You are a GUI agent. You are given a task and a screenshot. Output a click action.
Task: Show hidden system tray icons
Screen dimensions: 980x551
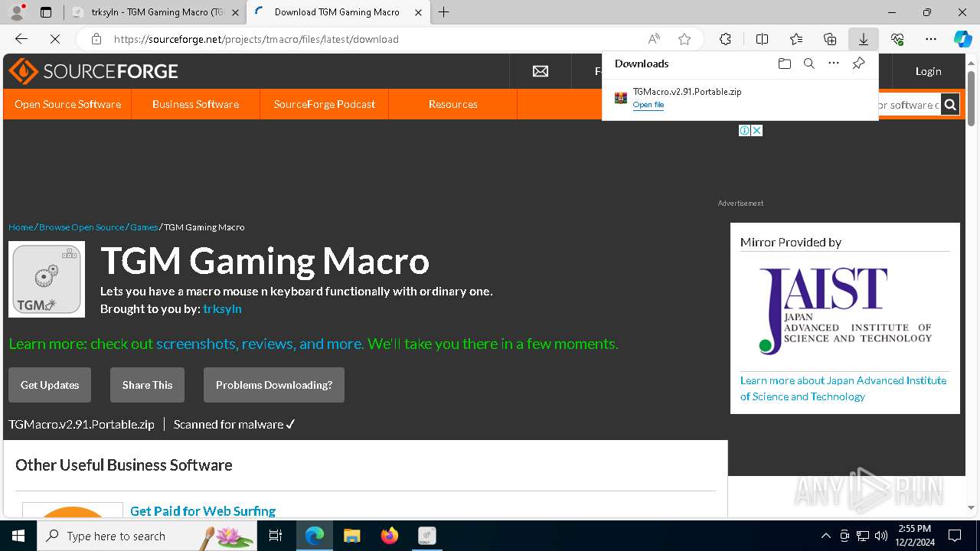825,536
